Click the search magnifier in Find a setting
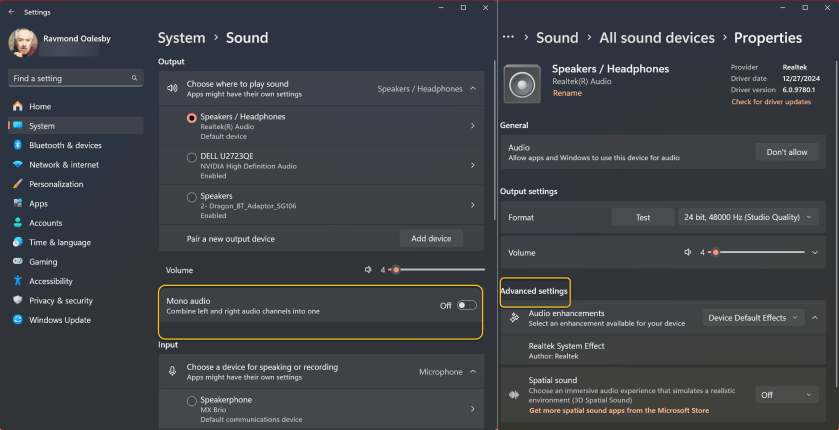The width and height of the screenshot is (839, 430). click(135, 78)
